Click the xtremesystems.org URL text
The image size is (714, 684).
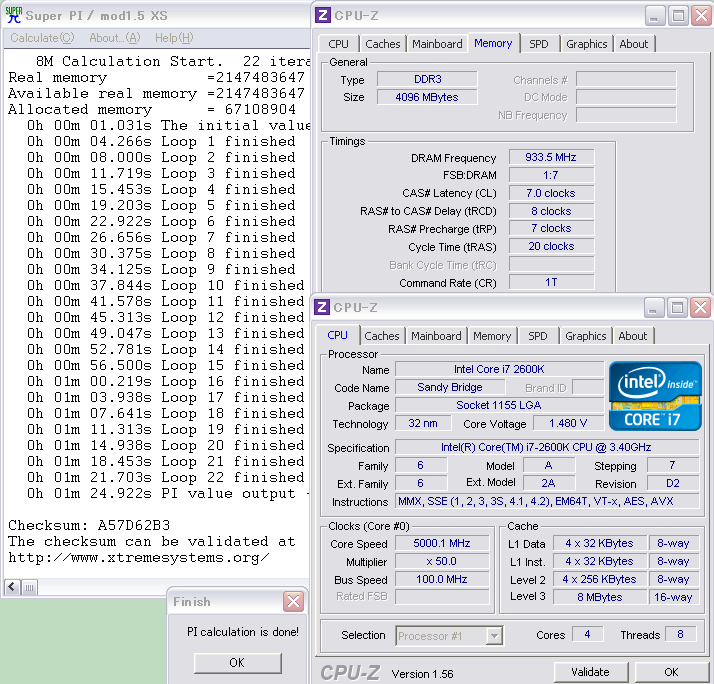[139, 557]
